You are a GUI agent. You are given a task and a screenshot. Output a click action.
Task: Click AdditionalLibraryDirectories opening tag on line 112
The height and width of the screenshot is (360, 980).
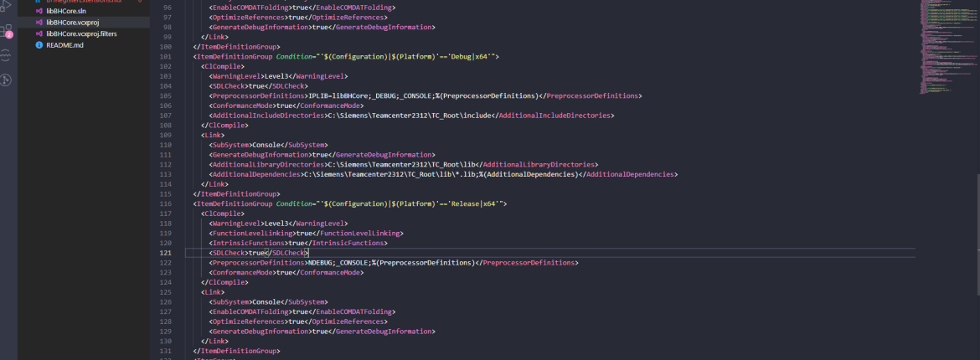click(x=267, y=164)
